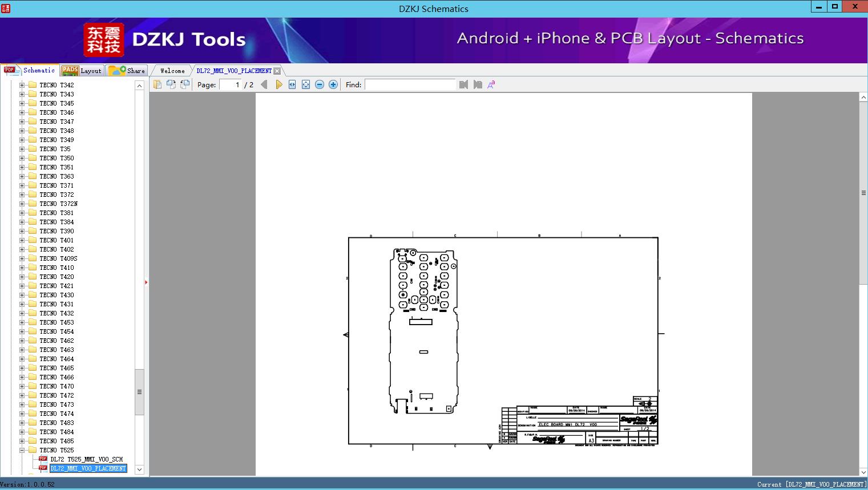Select the DL72_MMI_V00_PLACEMENT document tab
The image size is (868, 490).
coord(234,71)
